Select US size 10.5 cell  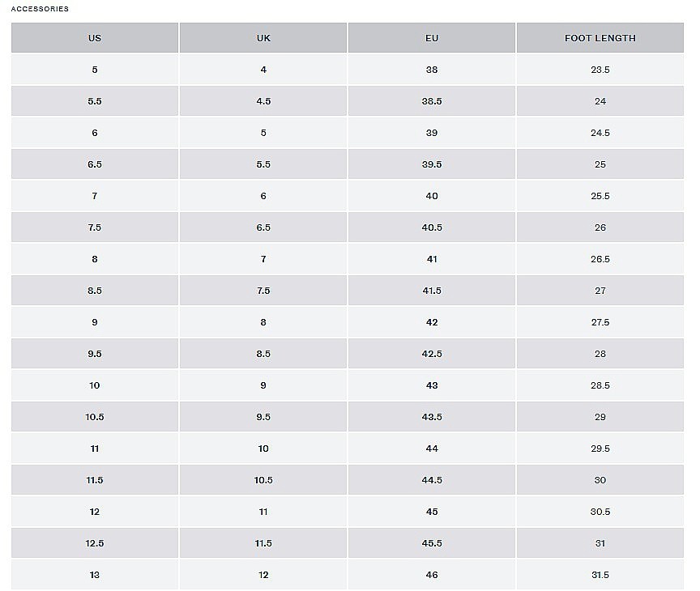click(x=95, y=417)
